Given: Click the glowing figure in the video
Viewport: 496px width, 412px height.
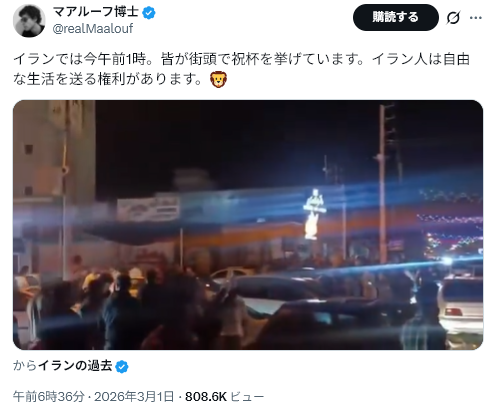Looking at the screenshot, I should (313, 214).
